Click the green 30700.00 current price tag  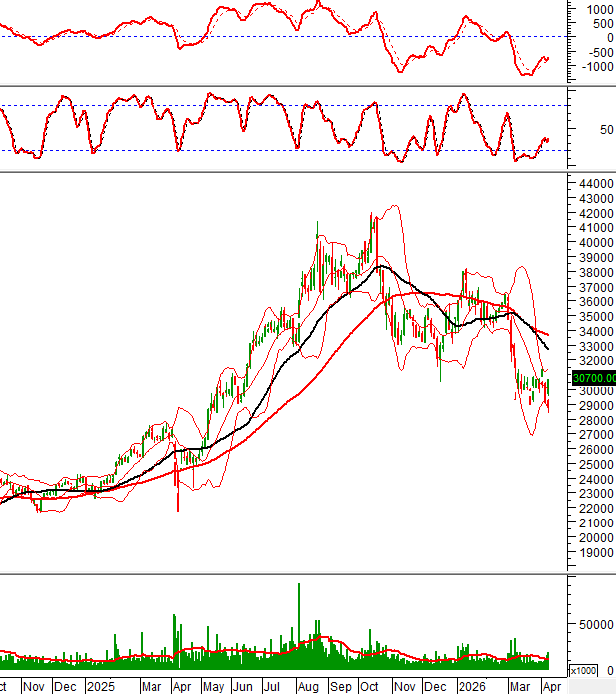point(593,378)
